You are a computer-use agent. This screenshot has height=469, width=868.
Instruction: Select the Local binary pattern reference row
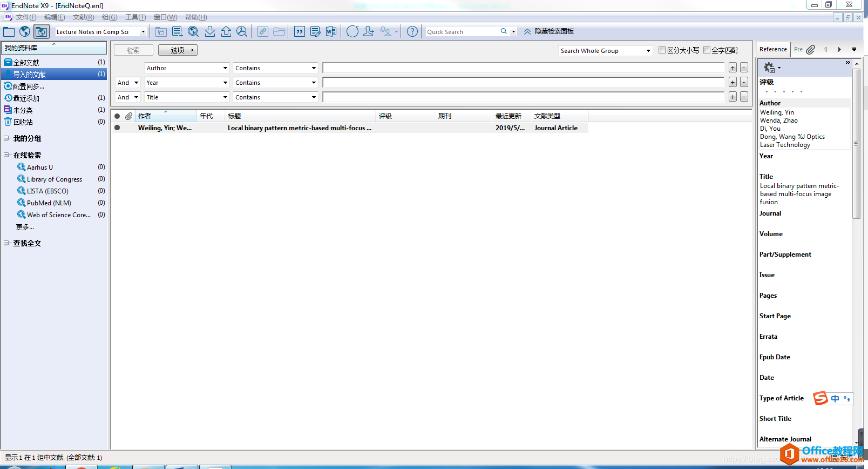350,128
